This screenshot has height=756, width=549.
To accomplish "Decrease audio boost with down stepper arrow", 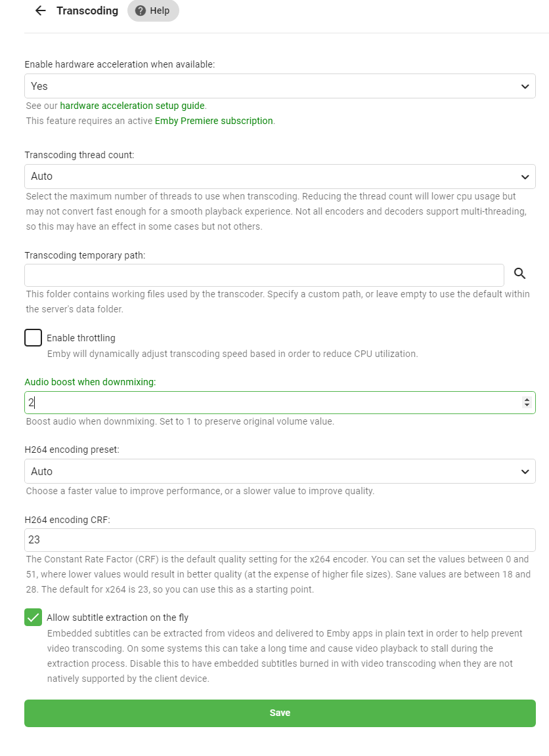I will pyautogui.click(x=527, y=406).
